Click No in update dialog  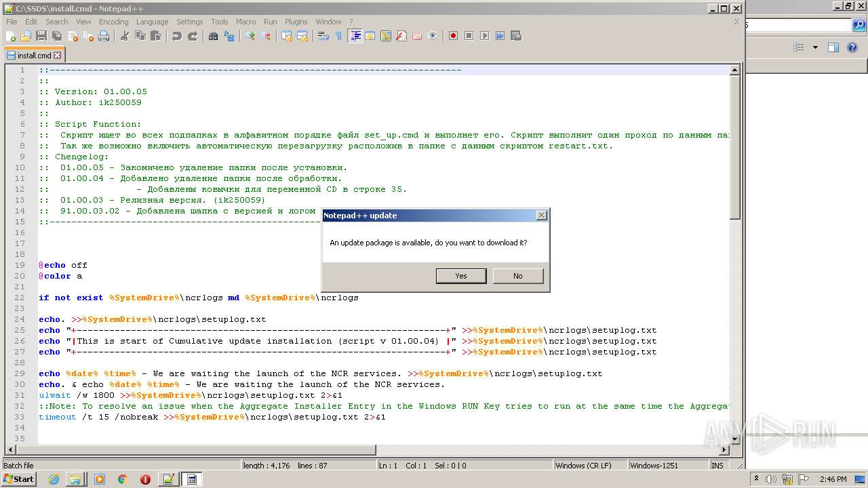pyautogui.click(x=518, y=276)
